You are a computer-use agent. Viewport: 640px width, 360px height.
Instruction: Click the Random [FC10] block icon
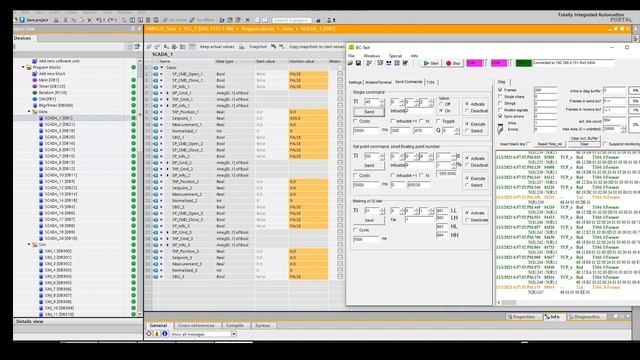[35, 93]
